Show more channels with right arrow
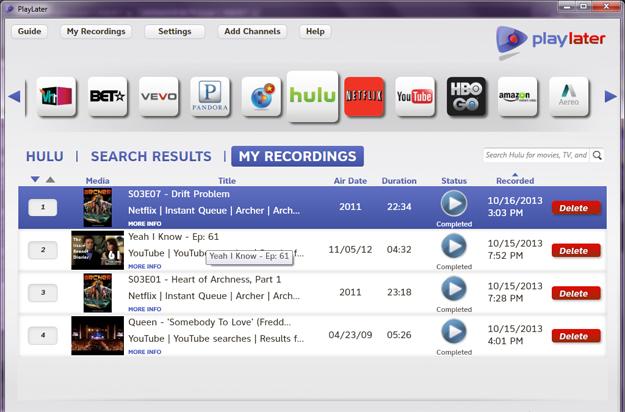625x412 pixels. click(611, 96)
